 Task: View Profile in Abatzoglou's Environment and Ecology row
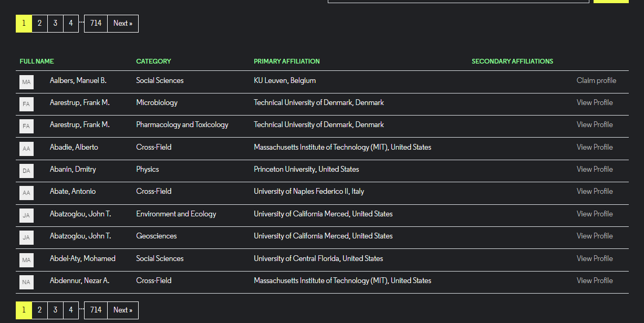tap(595, 214)
